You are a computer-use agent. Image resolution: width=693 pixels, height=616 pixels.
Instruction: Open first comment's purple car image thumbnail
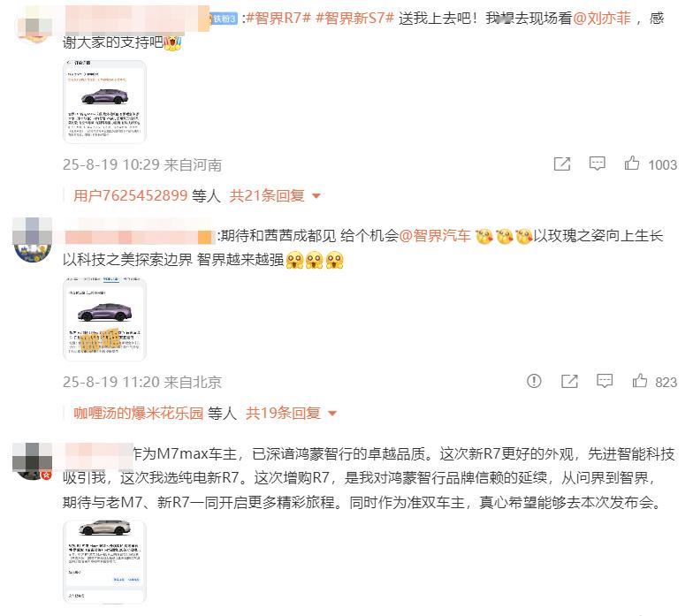[104, 102]
